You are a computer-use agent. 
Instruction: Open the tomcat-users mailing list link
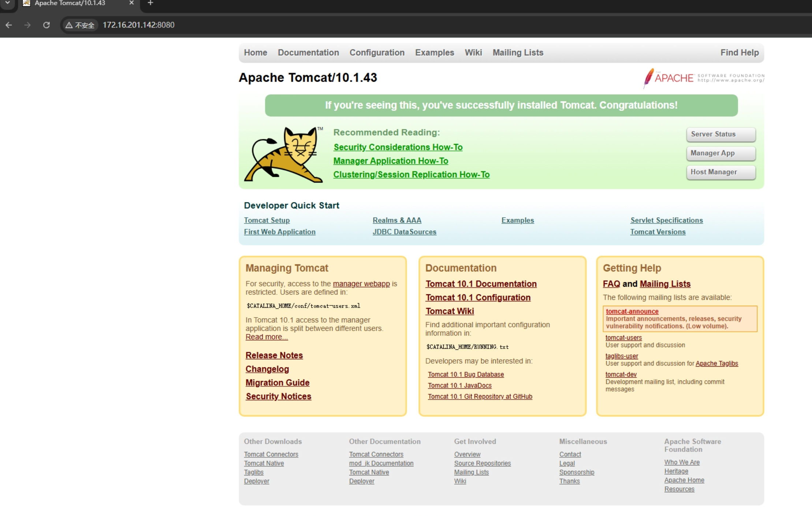pyautogui.click(x=623, y=338)
